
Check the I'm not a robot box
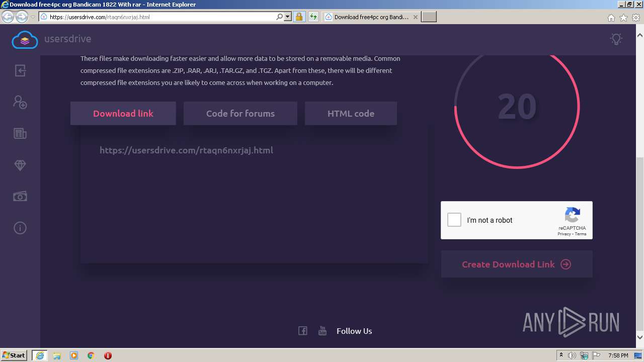click(454, 220)
